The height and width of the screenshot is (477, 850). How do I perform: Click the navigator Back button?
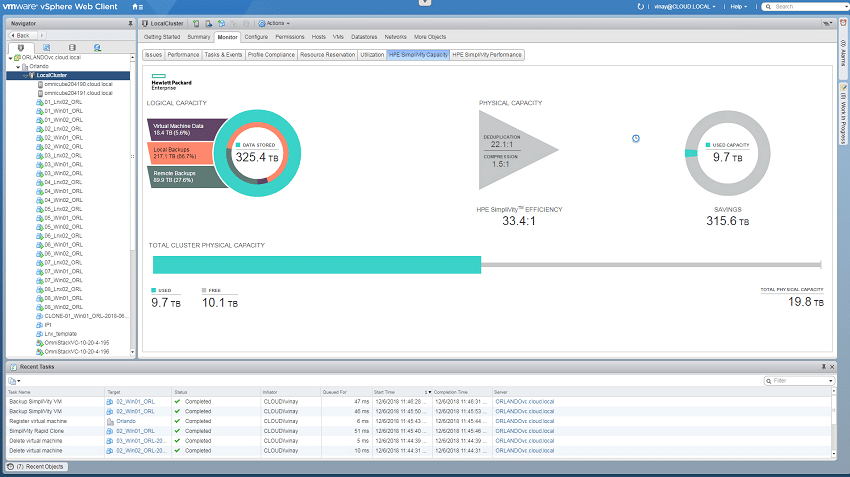click(22, 35)
